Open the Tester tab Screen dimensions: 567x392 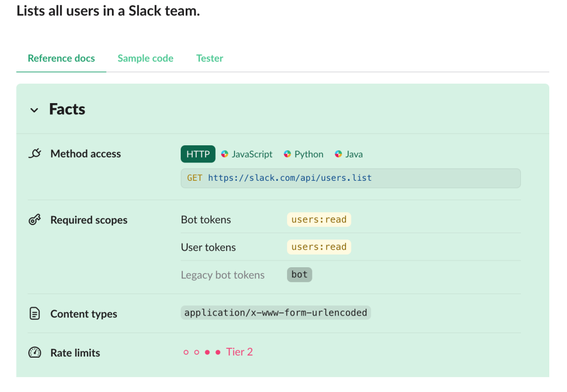pos(210,58)
